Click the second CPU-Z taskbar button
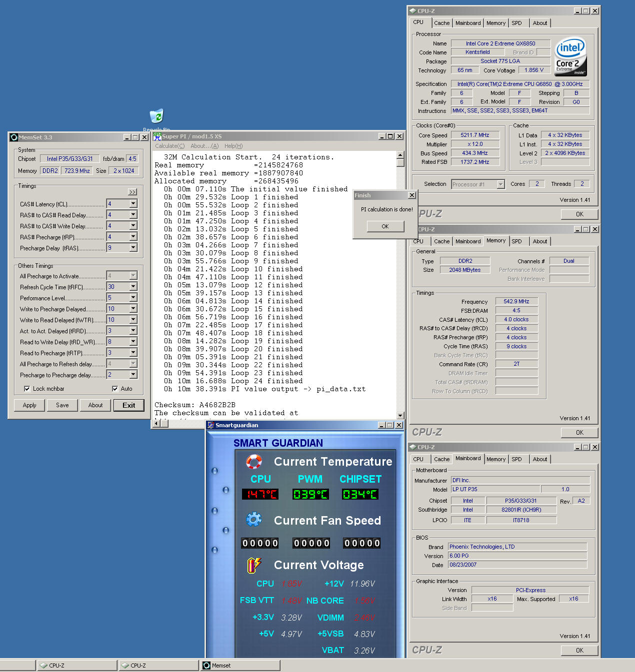 click(158, 666)
